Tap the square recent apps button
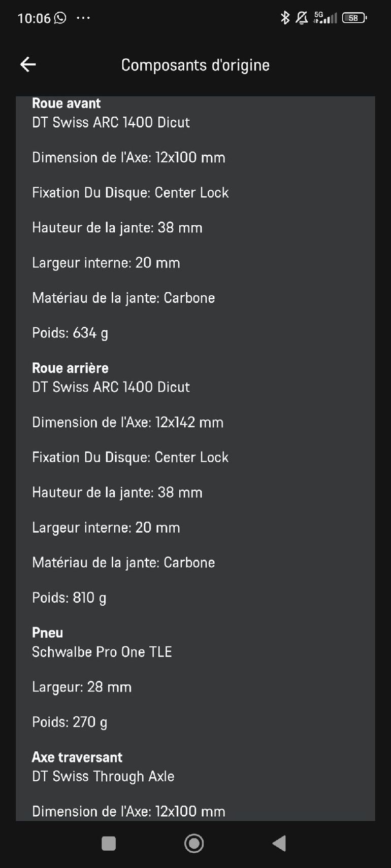391x868 pixels. 109,843
